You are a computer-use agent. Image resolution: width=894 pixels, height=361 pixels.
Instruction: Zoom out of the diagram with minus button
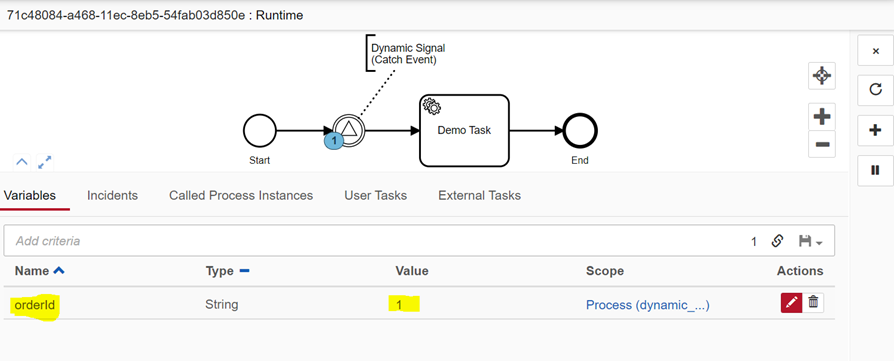coord(822,144)
